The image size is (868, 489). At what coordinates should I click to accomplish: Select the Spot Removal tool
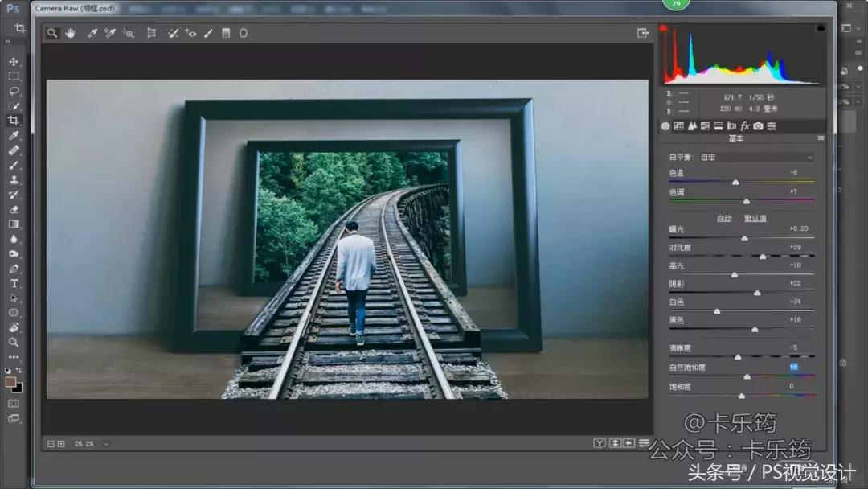(172, 33)
